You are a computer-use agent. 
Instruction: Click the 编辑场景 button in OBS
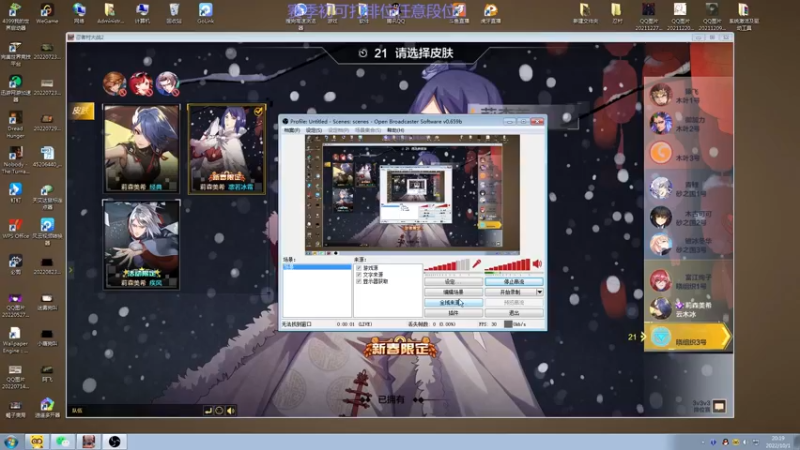453,292
